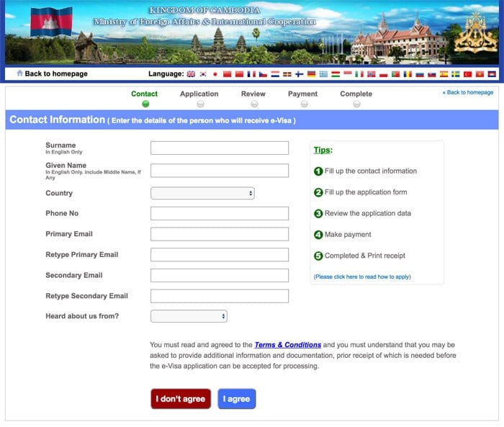Open the how to apply help link

coord(362,277)
